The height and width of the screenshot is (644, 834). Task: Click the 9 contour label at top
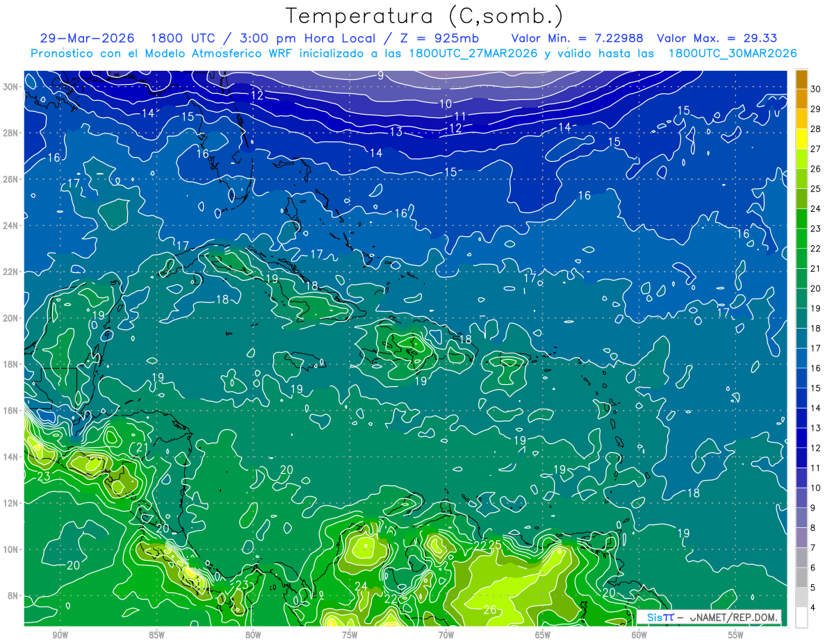(x=380, y=76)
